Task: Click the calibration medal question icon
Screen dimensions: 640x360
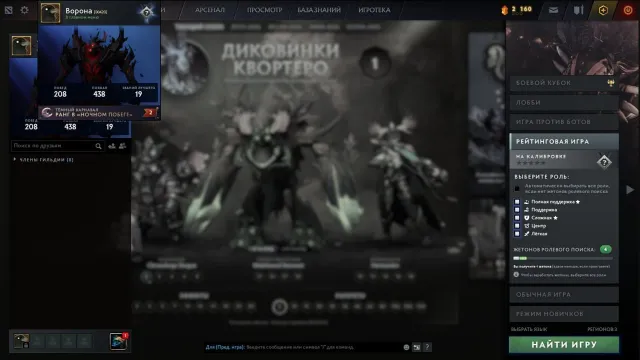Action: [x=604, y=162]
